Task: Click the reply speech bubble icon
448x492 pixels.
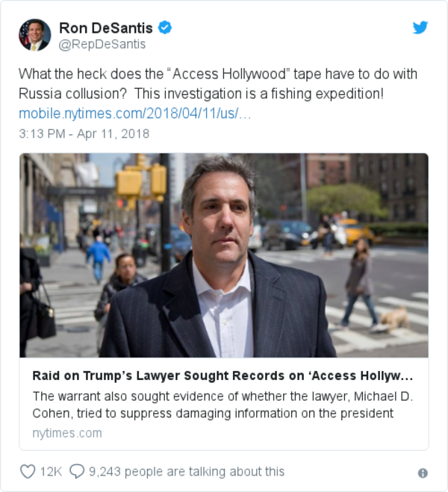Action: 77,471
